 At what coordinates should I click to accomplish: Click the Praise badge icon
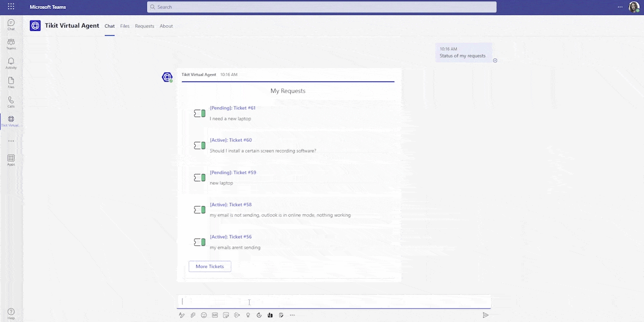pyautogui.click(x=248, y=315)
